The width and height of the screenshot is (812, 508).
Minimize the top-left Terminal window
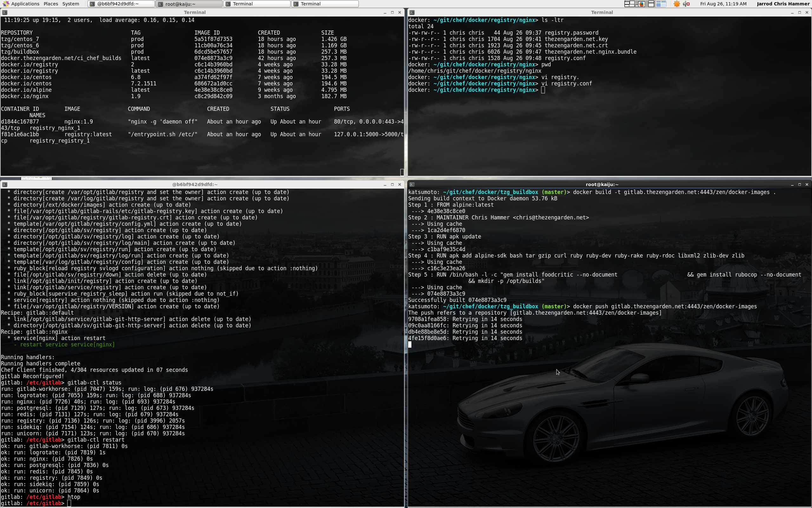[385, 12]
